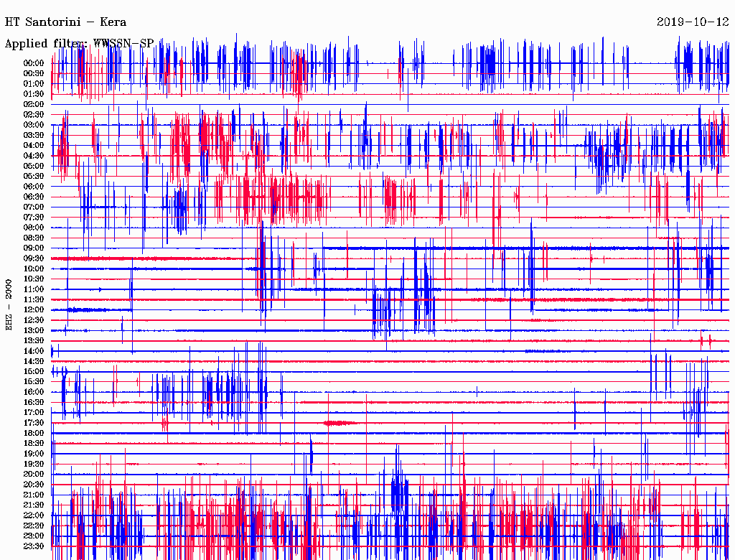This screenshot has height=560, width=735.
Task: Select the 02:00 time label
Action: [34, 105]
